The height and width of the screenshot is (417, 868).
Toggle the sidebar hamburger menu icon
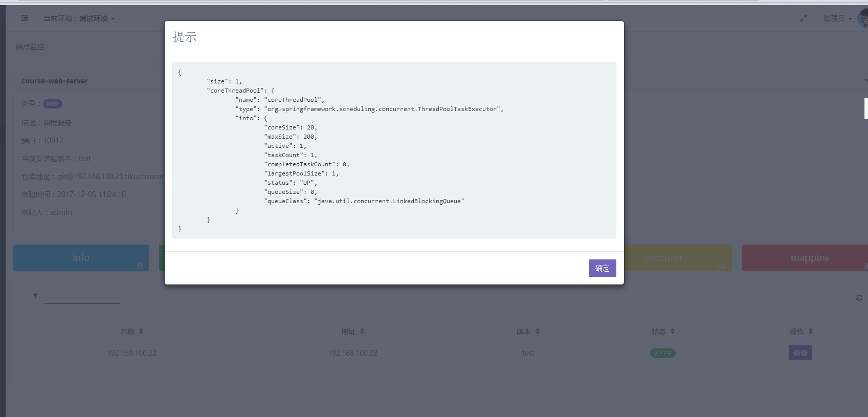tap(25, 18)
